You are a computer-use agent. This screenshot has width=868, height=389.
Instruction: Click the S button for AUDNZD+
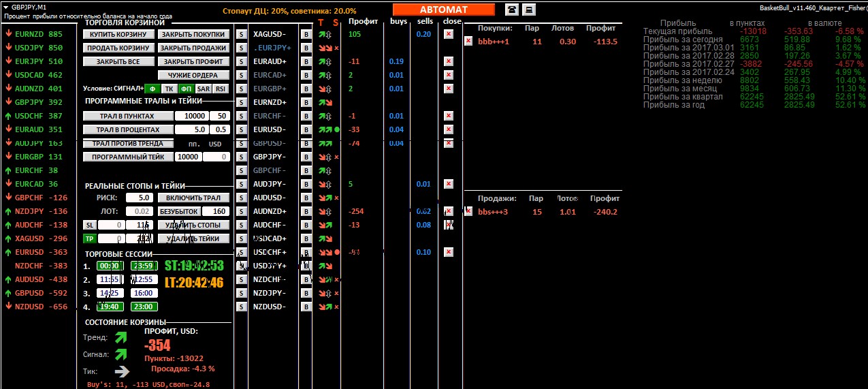(241, 211)
